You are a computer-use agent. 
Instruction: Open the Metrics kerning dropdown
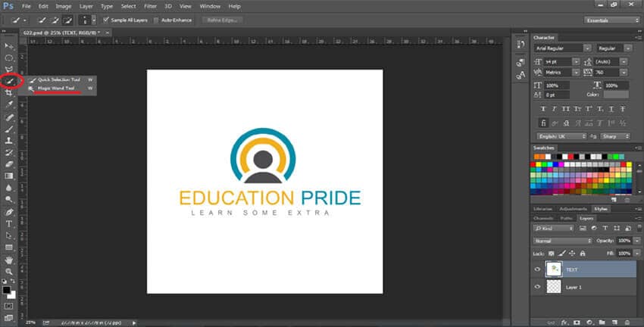point(576,72)
